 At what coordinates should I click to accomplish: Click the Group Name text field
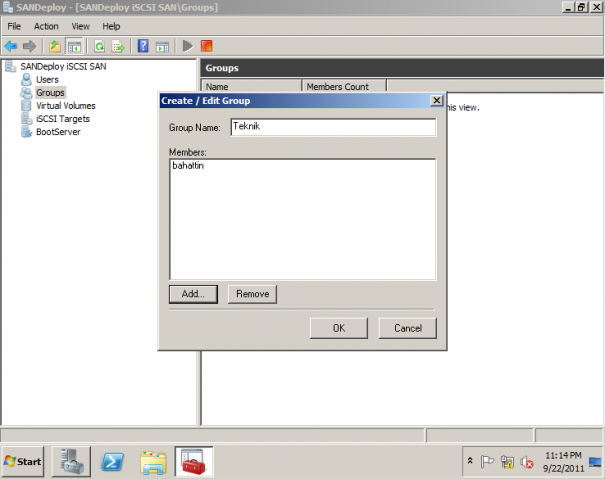coord(333,127)
